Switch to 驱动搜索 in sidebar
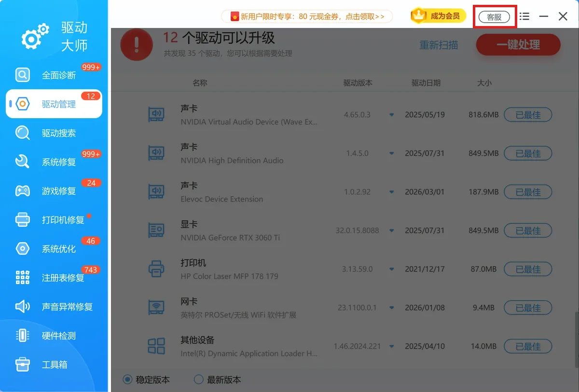The width and height of the screenshot is (579, 392). click(x=54, y=133)
